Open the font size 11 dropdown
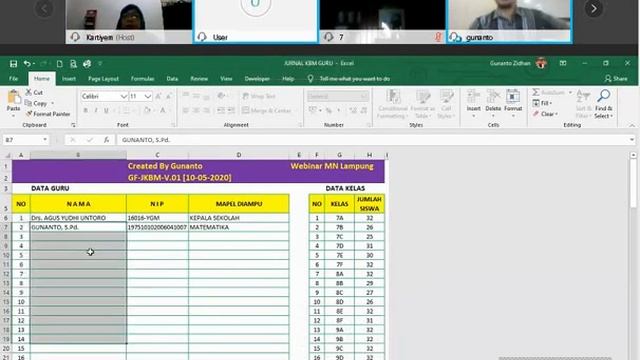Viewport: 640px width, 360px height. click(148, 96)
